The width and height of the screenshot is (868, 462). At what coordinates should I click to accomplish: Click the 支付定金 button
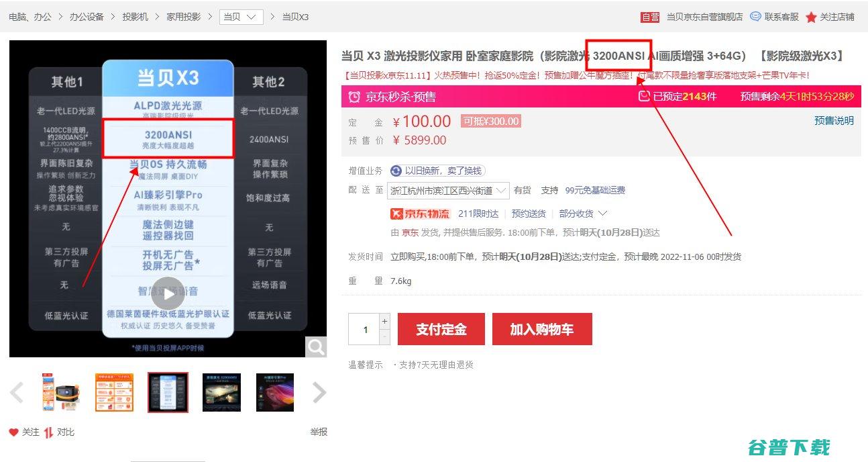441,329
